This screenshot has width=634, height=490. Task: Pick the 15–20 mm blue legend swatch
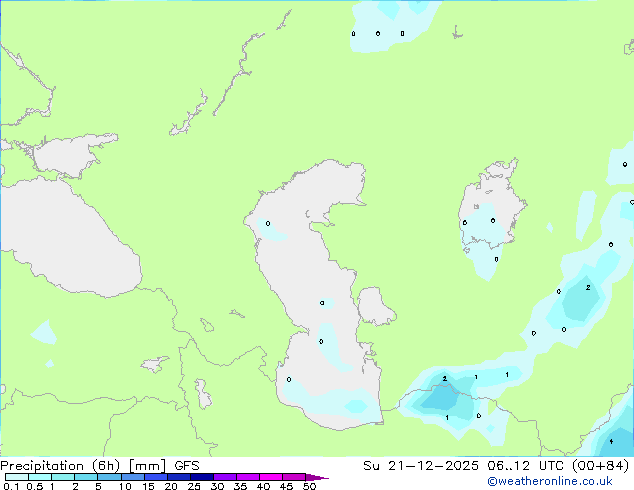pos(156,477)
